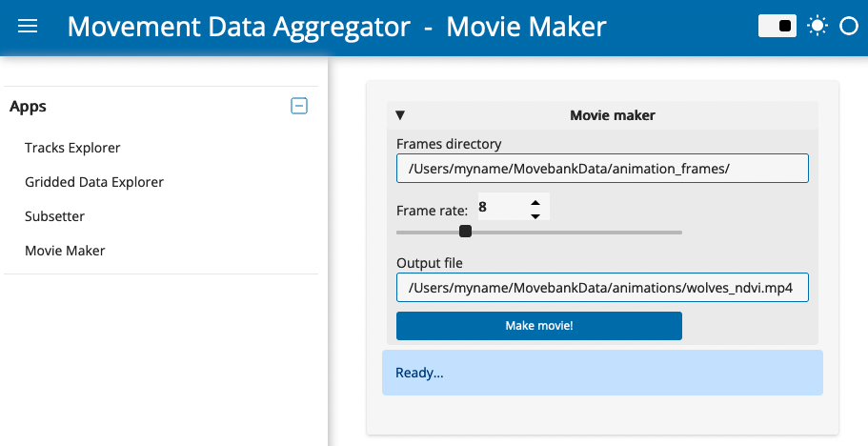Open the hamburger menu

(x=28, y=26)
